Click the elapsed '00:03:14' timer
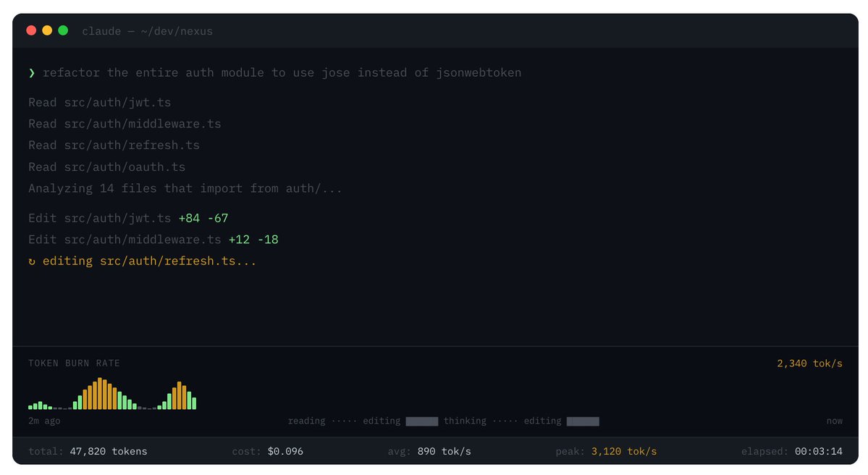868x475 pixels. click(819, 451)
